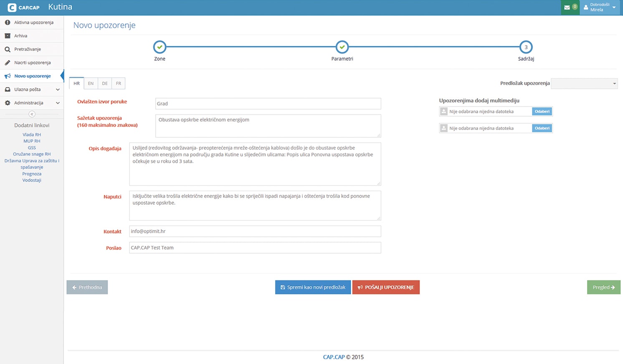The image size is (623, 364).
Task: Open the Prognoza link
Action: [x=32, y=174]
